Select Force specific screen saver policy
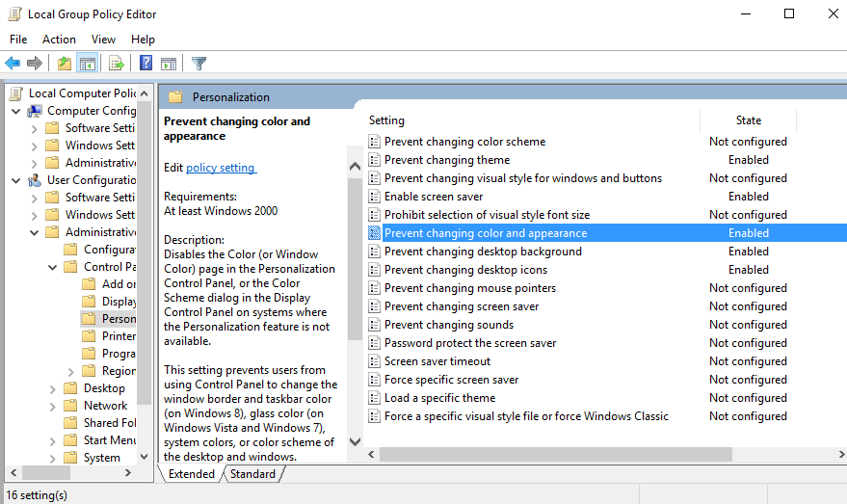This screenshot has width=847, height=504. point(451,380)
